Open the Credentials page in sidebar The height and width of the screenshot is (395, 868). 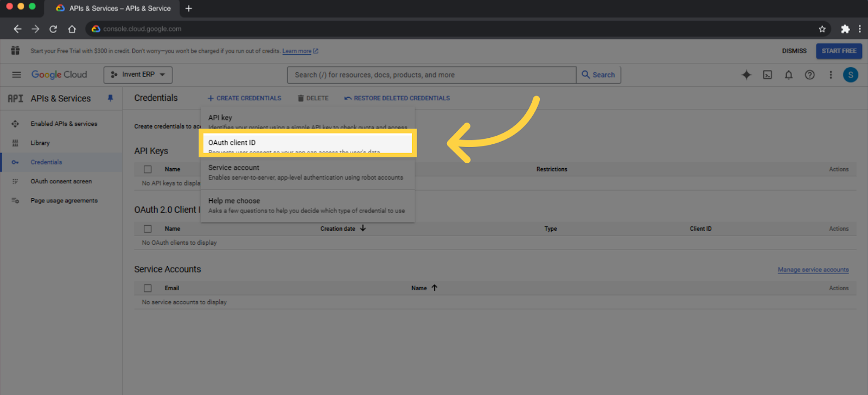(46, 162)
